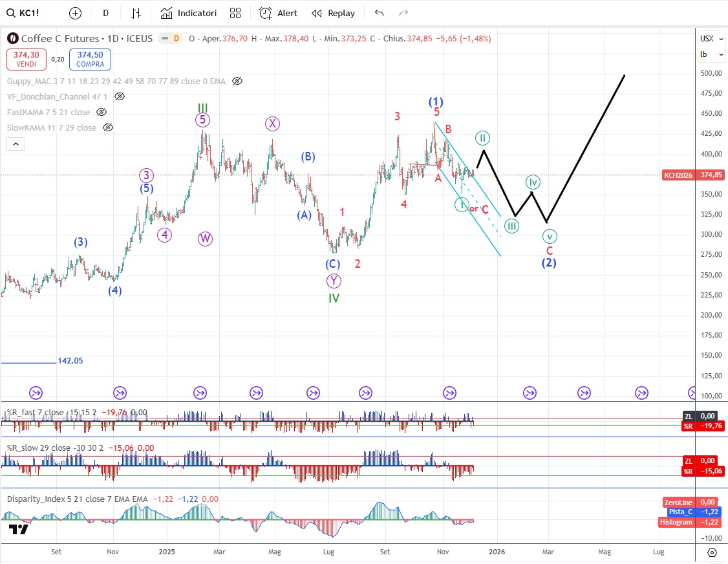Click the add symbol plus icon
The width and height of the screenshot is (728, 564).
tap(76, 13)
